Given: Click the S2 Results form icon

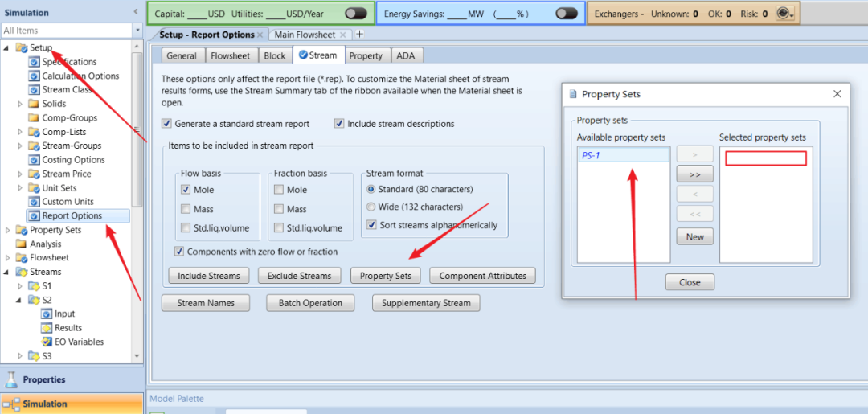Looking at the screenshot, I should coord(47,328).
